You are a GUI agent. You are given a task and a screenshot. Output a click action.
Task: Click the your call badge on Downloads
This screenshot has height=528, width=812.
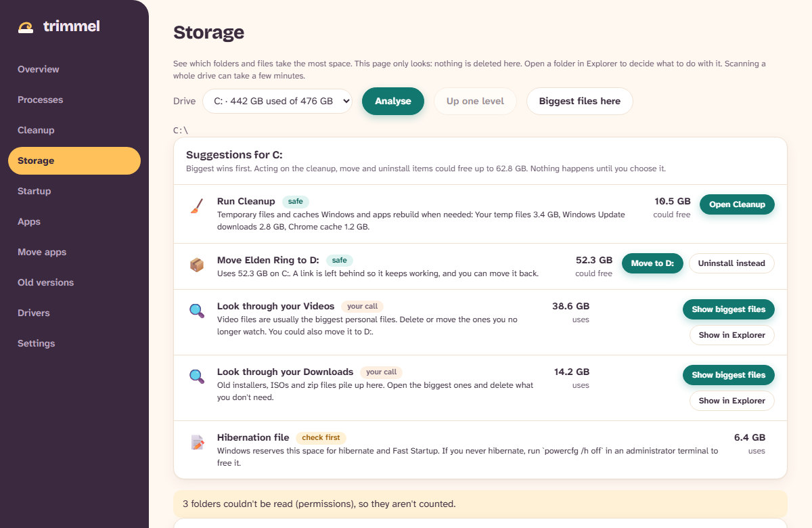[x=381, y=372]
